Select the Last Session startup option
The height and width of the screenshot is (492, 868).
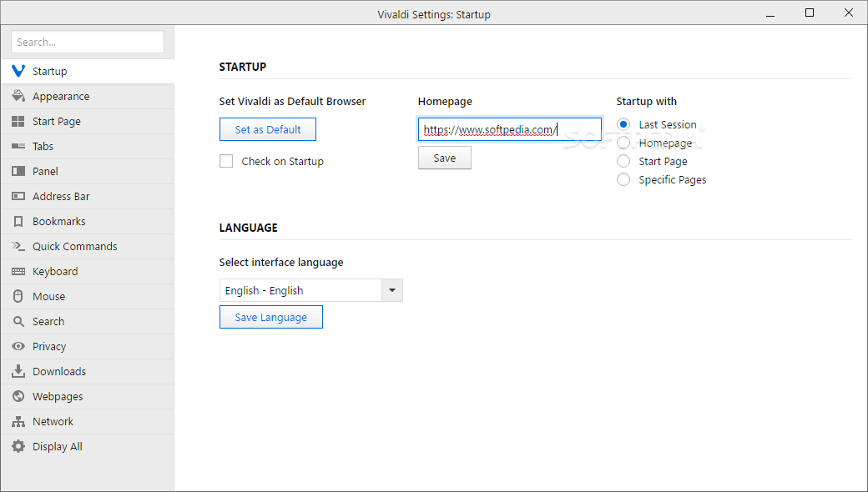[x=623, y=124]
